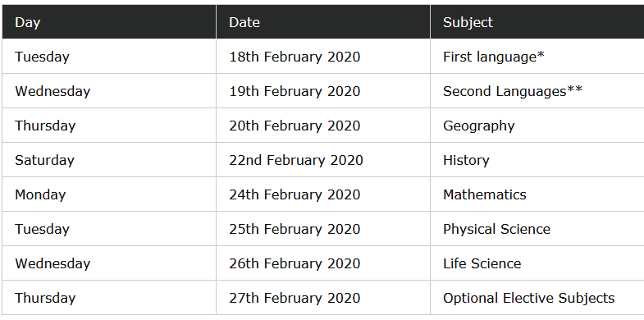Image resolution: width=644 pixels, height=320 pixels.
Task: Click the Physical Science subject cell
Action: [537, 229]
